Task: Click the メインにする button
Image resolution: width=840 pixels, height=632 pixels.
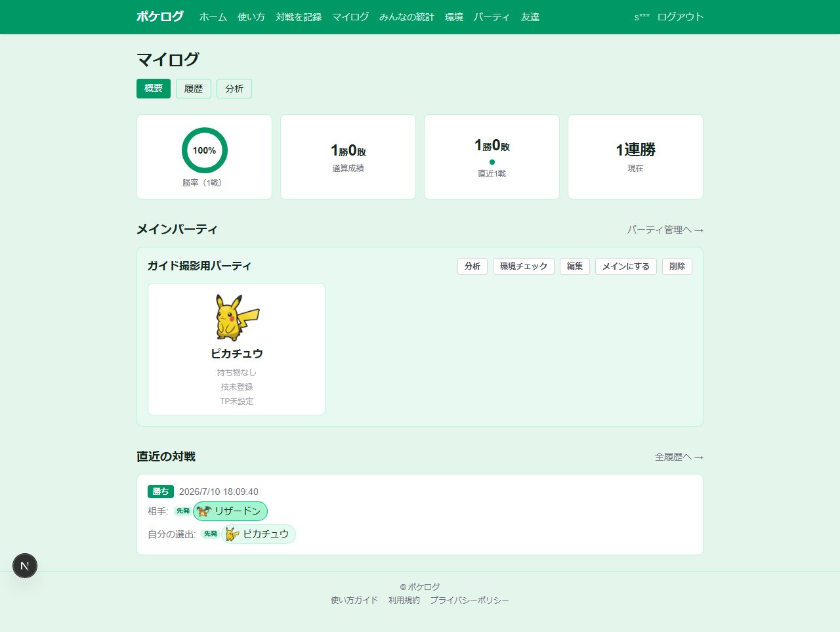Action: click(626, 266)
